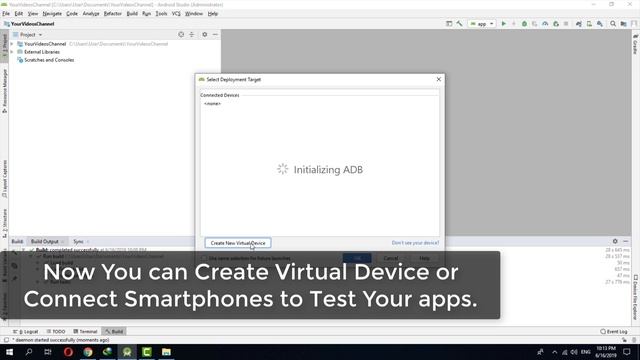Image resolution: width=640 pixels, height=360 pixels.
Task: Open Build panel settings gear
Action: [x=615, y=242]
